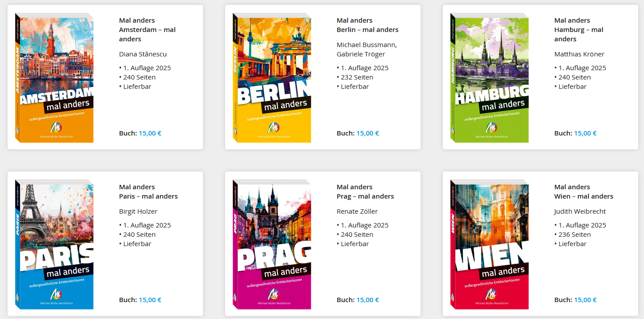The height and width of the screenshot is (319, 644).
Task: Open 'Amsterdam – mal anders' title link
Action: (147, 34)
